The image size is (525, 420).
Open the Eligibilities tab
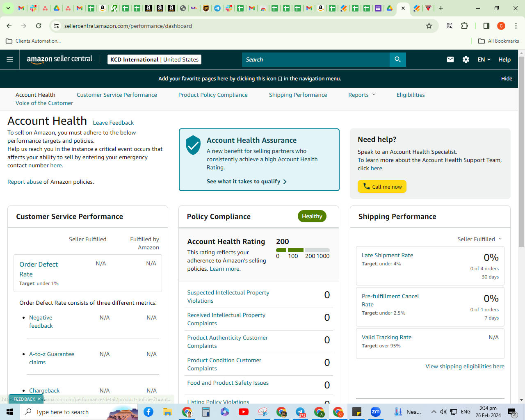(411, 95)
